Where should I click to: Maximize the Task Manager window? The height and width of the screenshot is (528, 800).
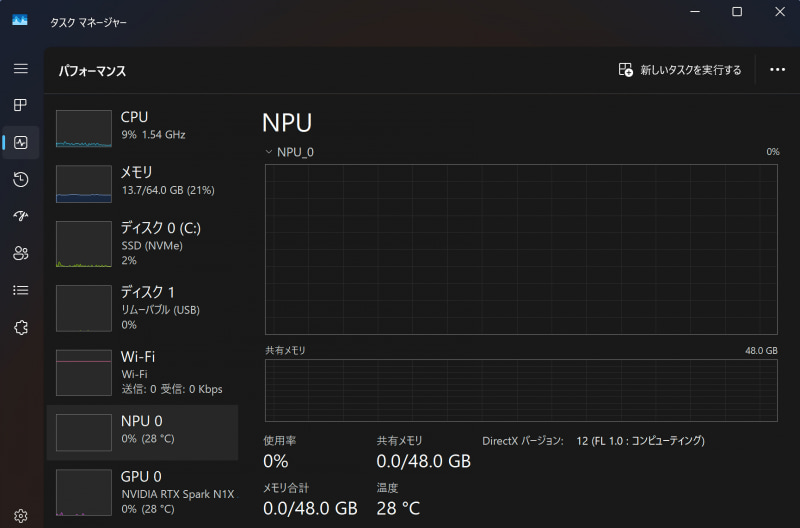pos(737,11)
